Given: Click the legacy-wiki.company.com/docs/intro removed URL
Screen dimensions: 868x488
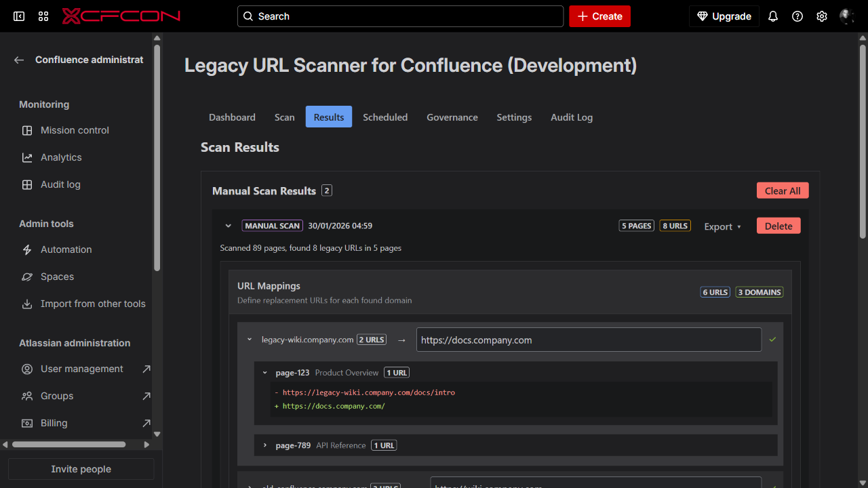Looking at the screenshot, I should click(369, 392).
